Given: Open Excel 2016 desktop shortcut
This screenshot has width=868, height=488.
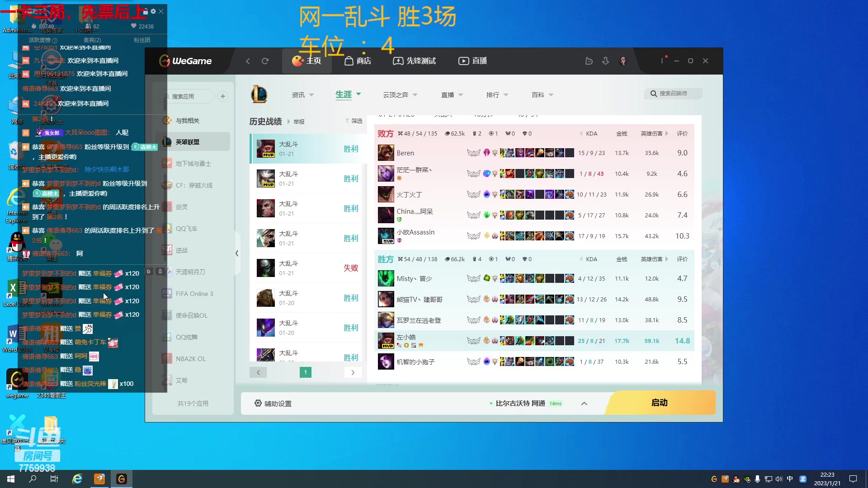Looking at the screenshot, I should [x=16, y=292].
